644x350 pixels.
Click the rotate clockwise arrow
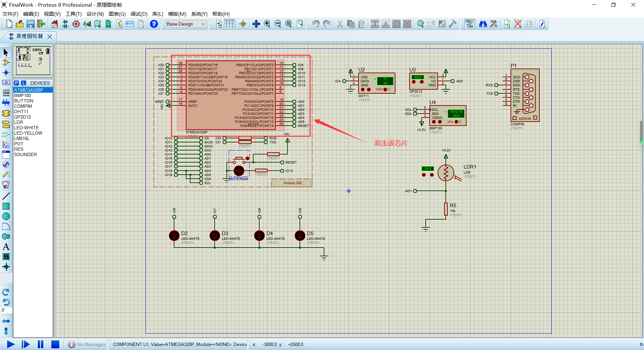(x=6, y=292)
